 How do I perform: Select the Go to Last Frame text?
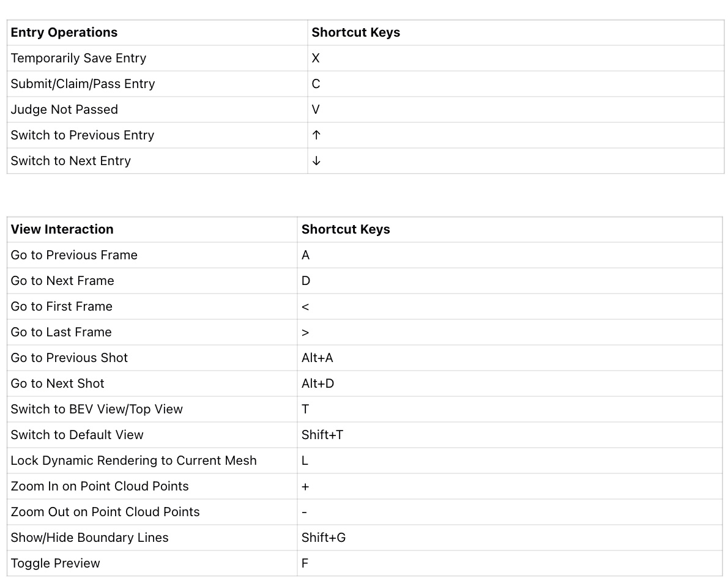(x=61, y=332)
